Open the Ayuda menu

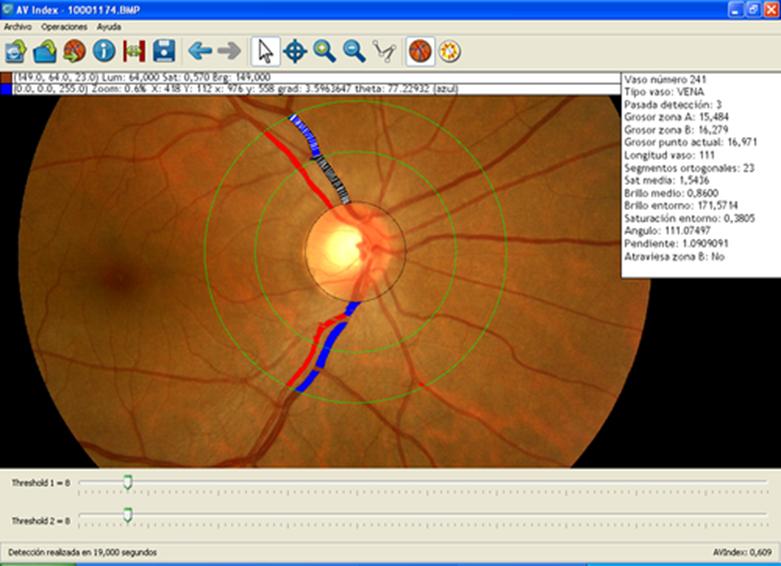[x=108, y=26]
